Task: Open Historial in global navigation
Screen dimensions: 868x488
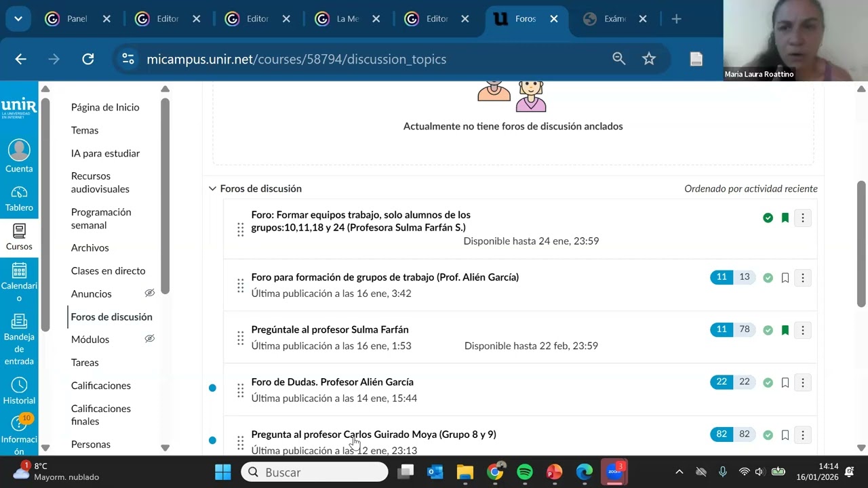Action: coord(19,391)
